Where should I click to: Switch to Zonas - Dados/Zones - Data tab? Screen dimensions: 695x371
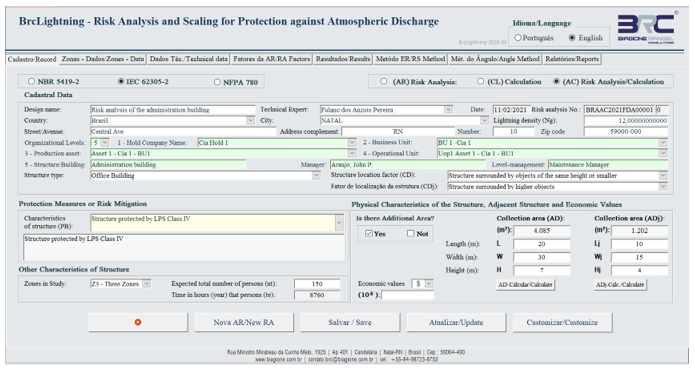click(x=103, y=59)
